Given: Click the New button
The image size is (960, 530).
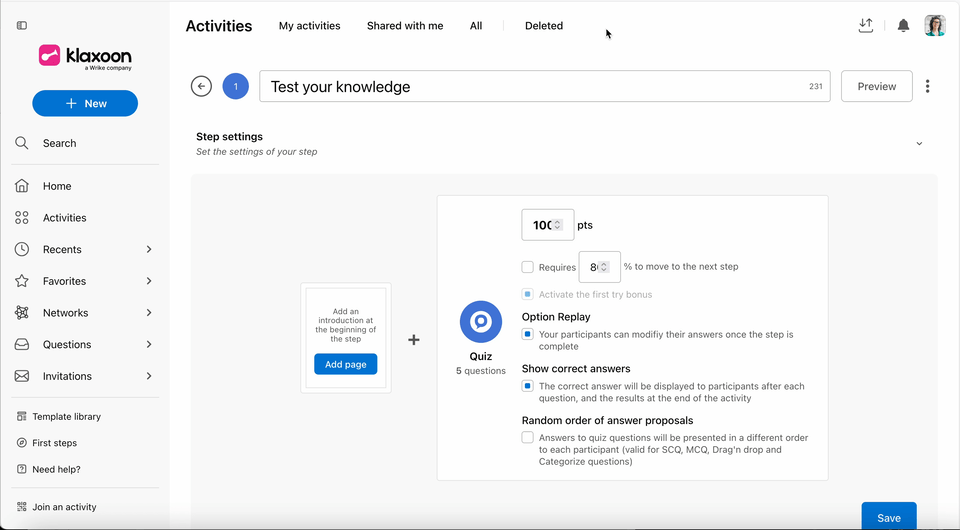Looking at the screenshot, I should point(85,103).
